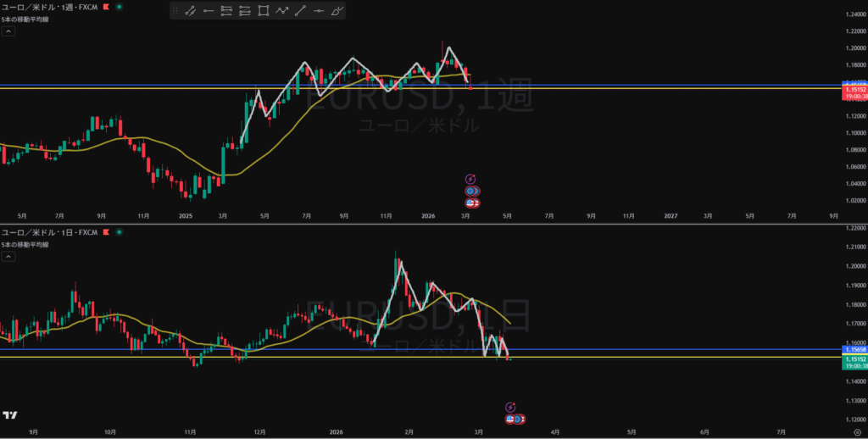Collapse weekly chart indicator legend
Screen dimensions: 868x439
(8, 31)
